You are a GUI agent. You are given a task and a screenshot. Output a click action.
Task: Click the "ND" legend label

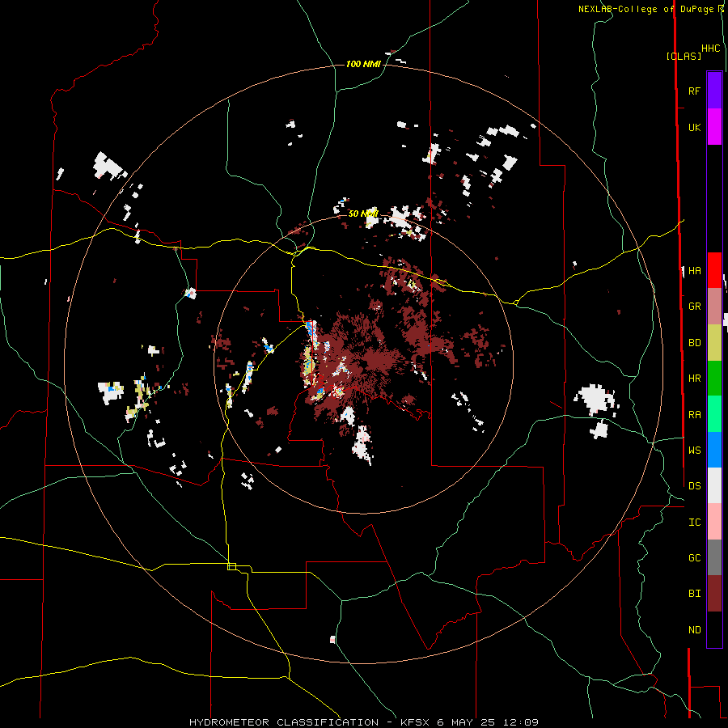click(695, 630)
